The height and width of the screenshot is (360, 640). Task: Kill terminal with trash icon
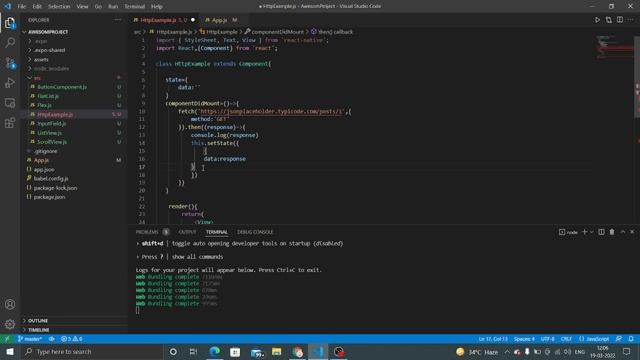click(x=612, y=232)
